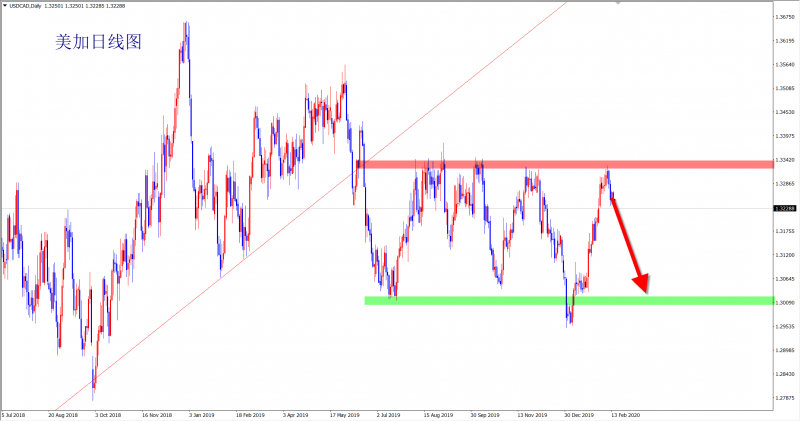Click the 30 Dec 2019 date label
800x421 pixels.
click(x=580, y=413)
